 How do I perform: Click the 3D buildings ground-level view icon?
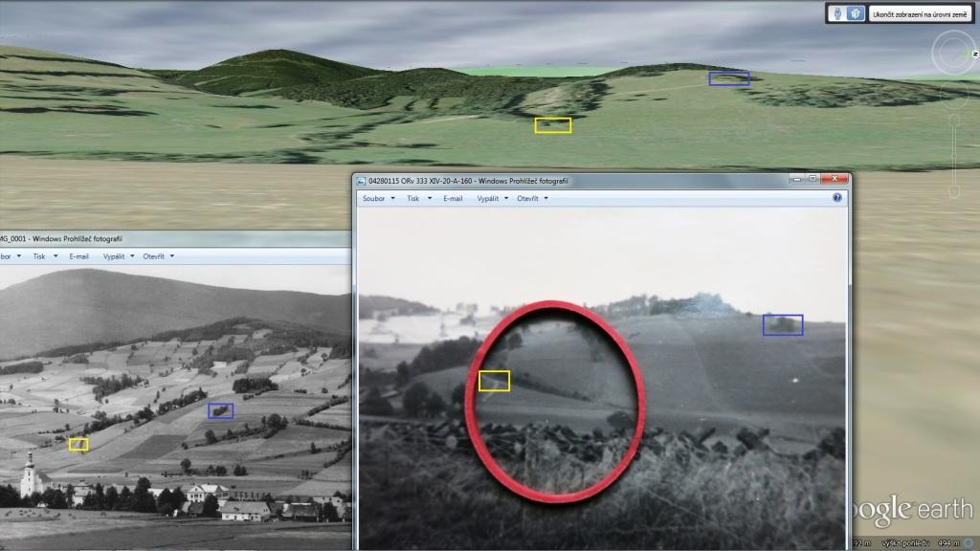857,13
